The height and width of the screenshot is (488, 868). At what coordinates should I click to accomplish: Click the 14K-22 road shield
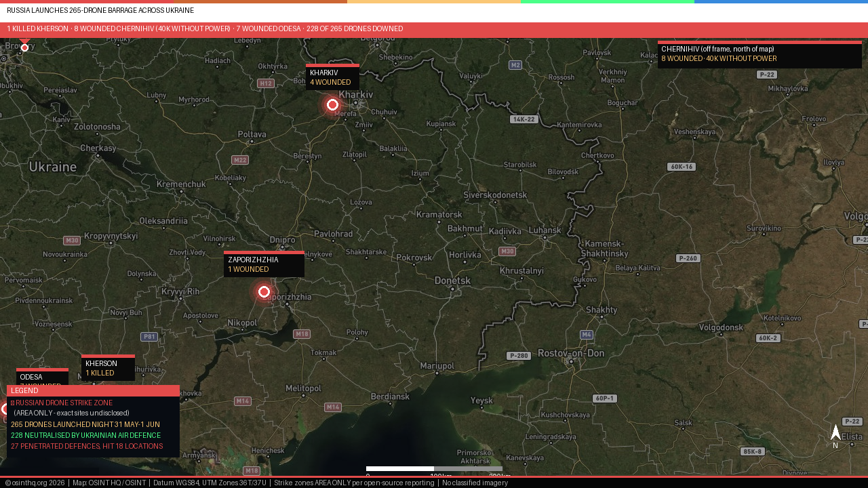[x=524, y=119]
